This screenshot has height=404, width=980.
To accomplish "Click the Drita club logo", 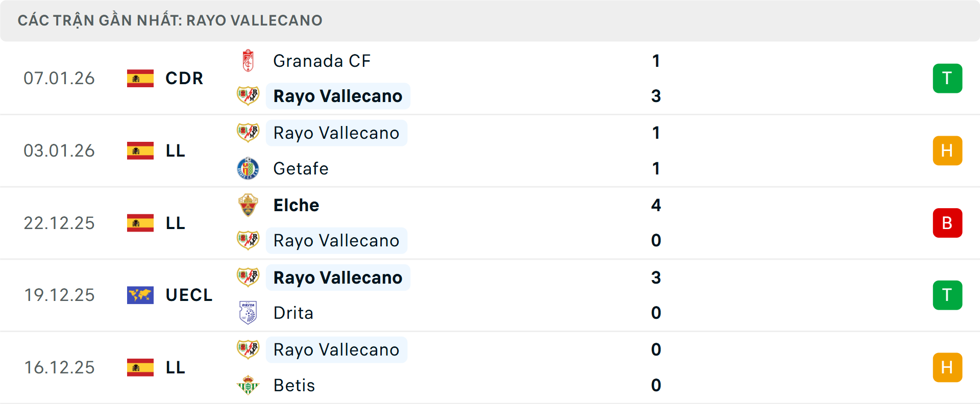I will 248,313.
